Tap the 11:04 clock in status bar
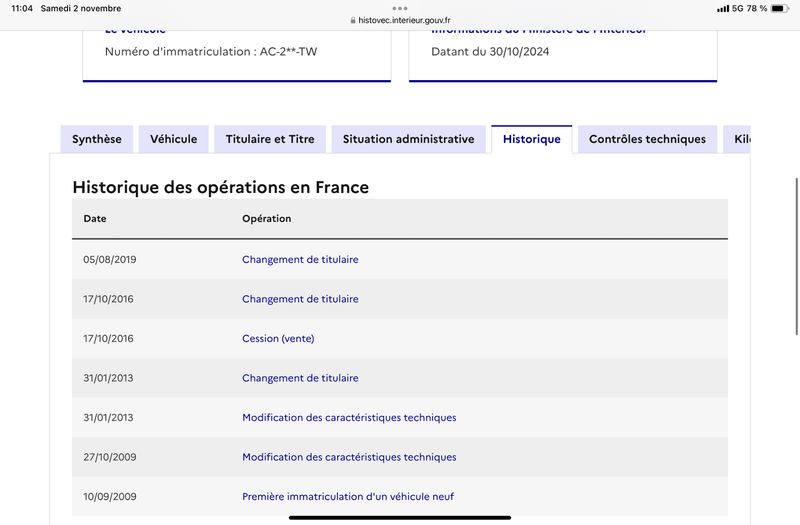 point(22,9)
